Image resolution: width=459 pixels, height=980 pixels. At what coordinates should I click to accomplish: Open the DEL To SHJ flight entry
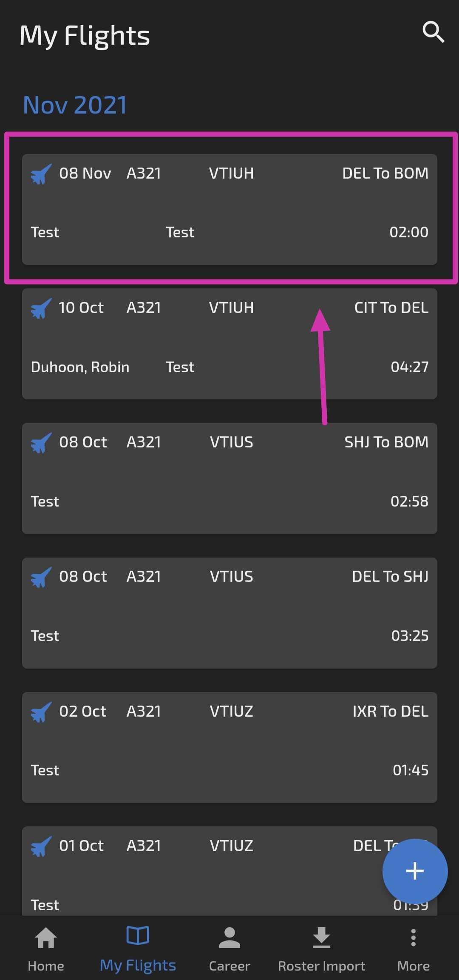(x=229, y=613)
